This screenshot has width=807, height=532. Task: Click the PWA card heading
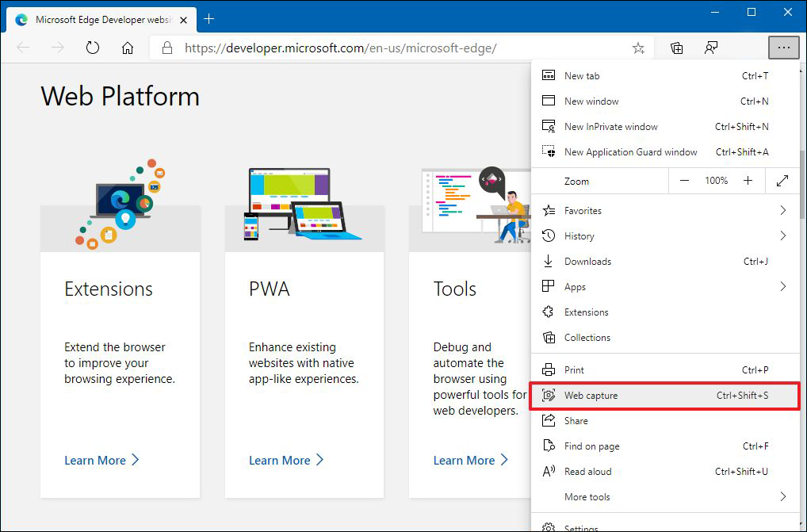(x=270, y=289)
